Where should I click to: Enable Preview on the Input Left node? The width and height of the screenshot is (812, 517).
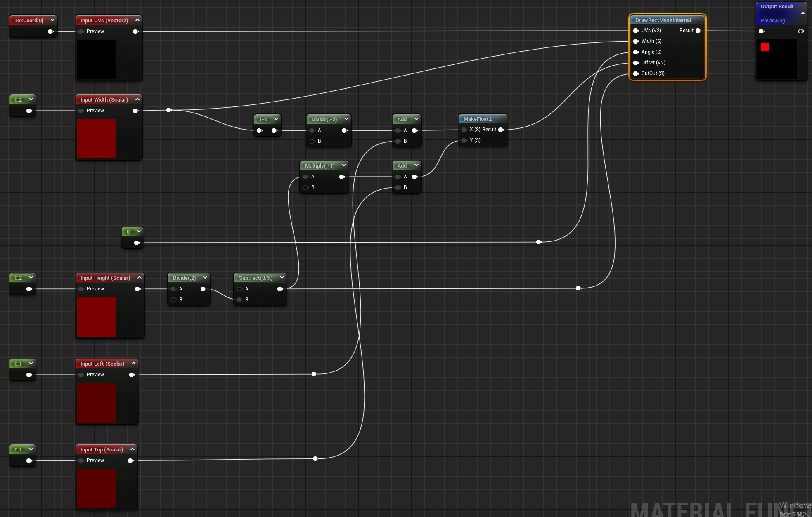pos(81,375)
